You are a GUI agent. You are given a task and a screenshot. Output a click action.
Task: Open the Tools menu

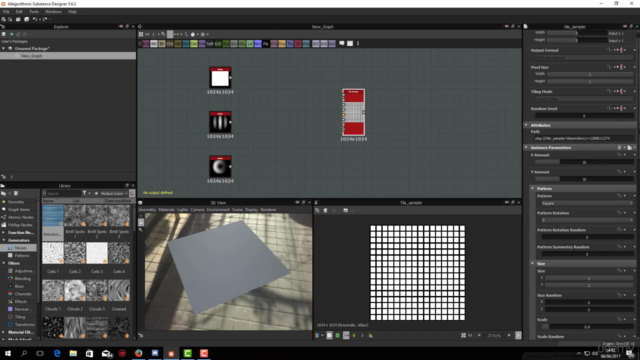coord(34,12)
